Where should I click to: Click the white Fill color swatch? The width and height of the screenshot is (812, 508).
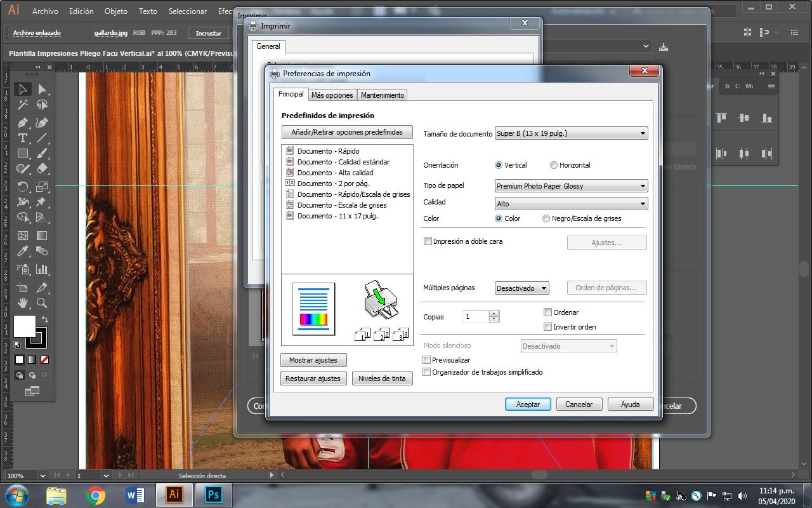tap(25, 326)
